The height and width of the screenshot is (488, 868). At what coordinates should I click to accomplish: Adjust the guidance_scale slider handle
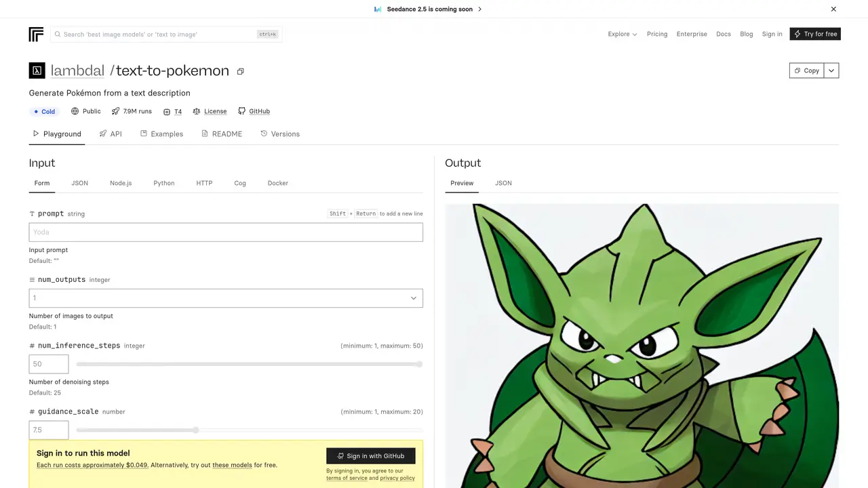coord(196,430)
